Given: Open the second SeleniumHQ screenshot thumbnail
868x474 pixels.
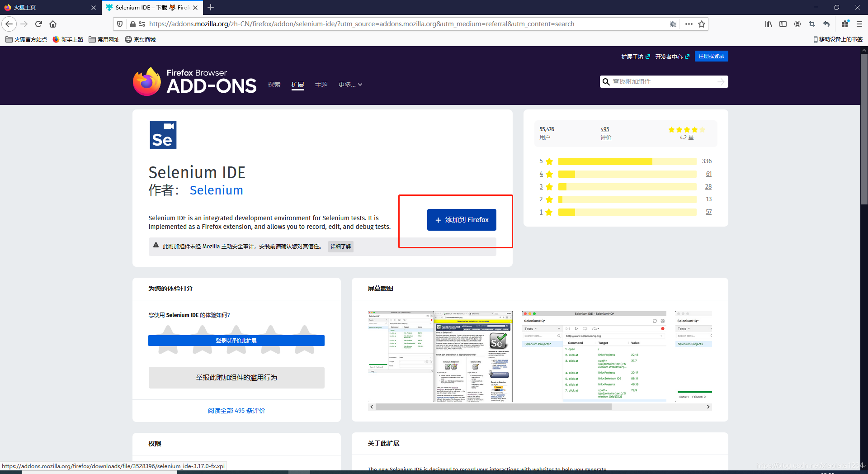Looking at the screenshot, I should [x=594, y=356].
